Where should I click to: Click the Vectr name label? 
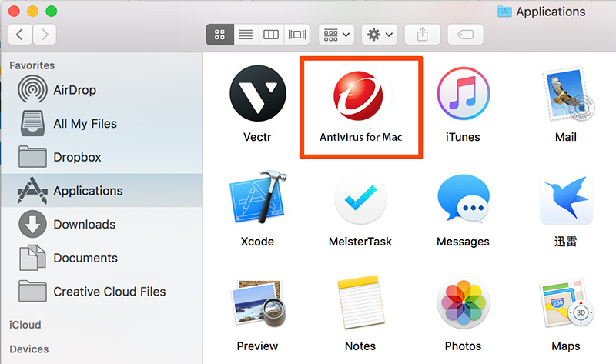coord(257,137)
